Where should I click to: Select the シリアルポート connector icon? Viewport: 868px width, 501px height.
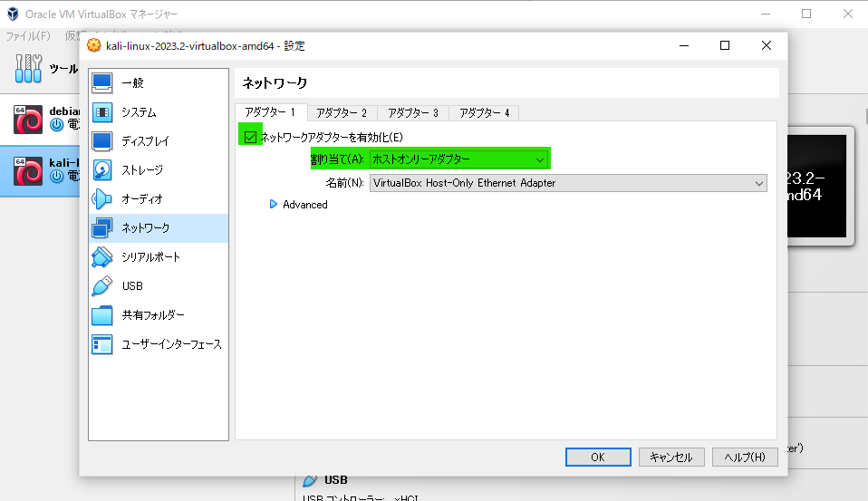pos(101,257)
